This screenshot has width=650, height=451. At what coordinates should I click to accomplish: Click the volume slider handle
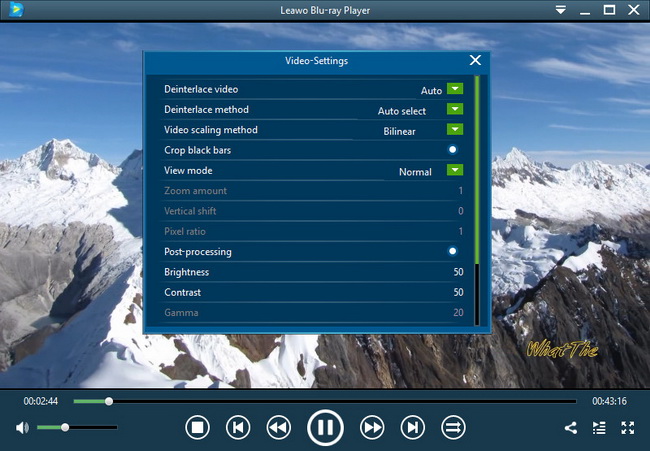65,428
